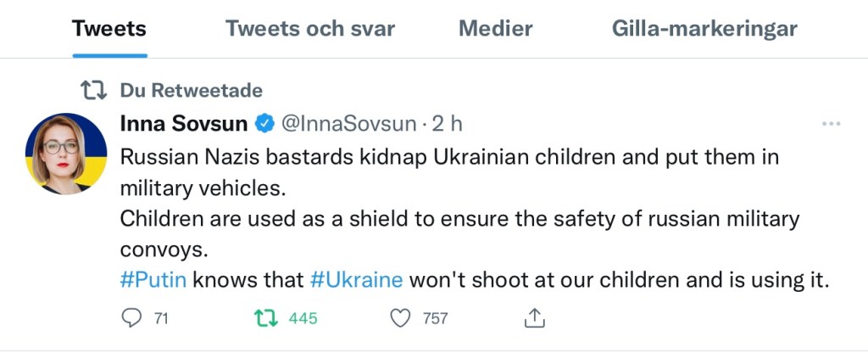Like the tweet with heart icon
This screenshot has height=359, width=868.
400,318
